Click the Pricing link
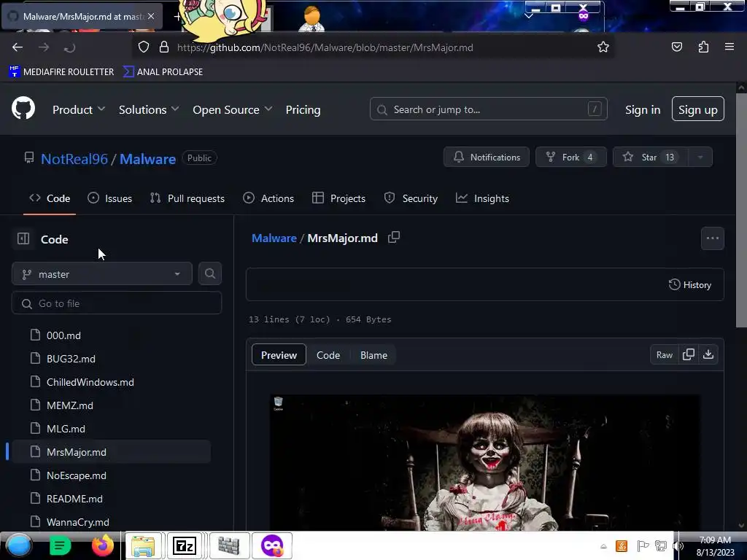The image size is (747, 560). pos(303,109)
